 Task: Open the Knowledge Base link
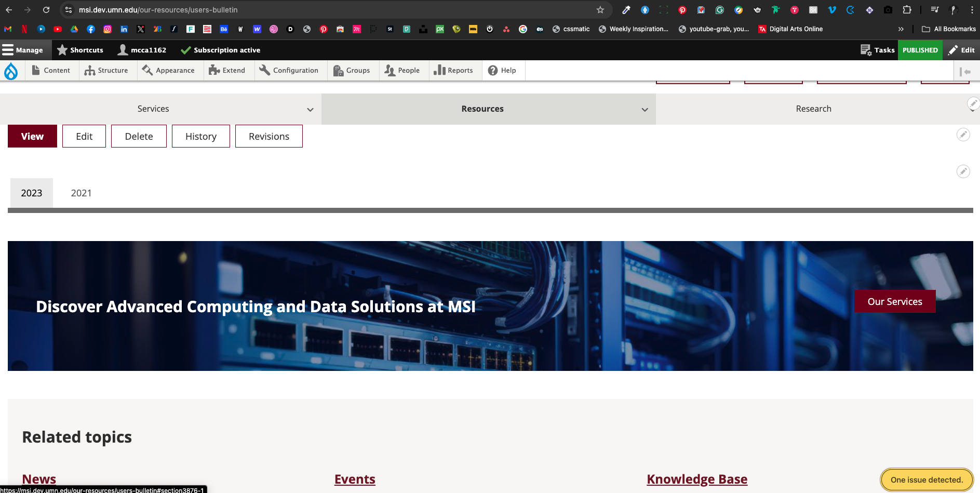pyautogui.click(x=696, y=479)
